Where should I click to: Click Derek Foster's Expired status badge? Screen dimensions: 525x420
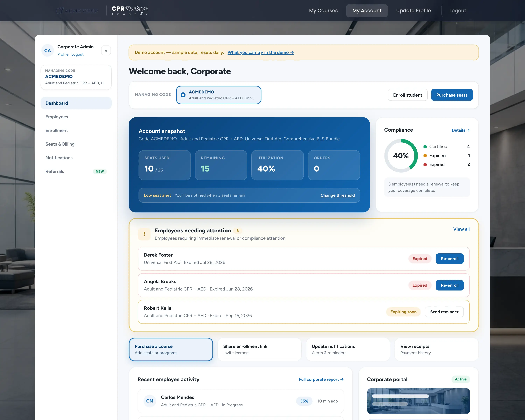(419, 259)
